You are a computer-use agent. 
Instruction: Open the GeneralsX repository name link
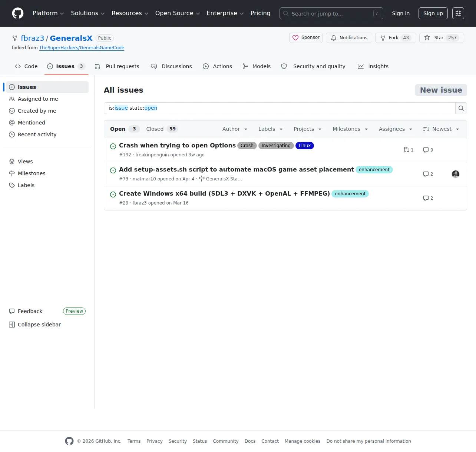[71, 38]
